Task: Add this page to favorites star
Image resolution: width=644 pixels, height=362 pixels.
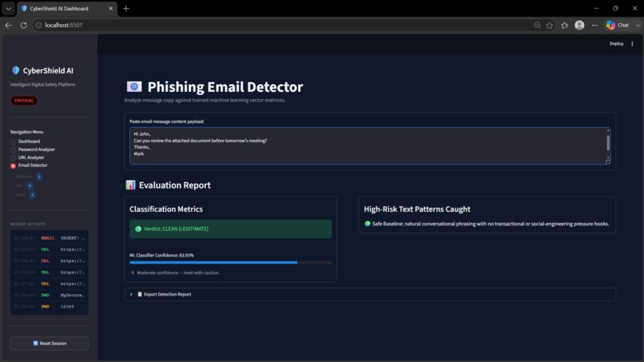Action: 550,25
